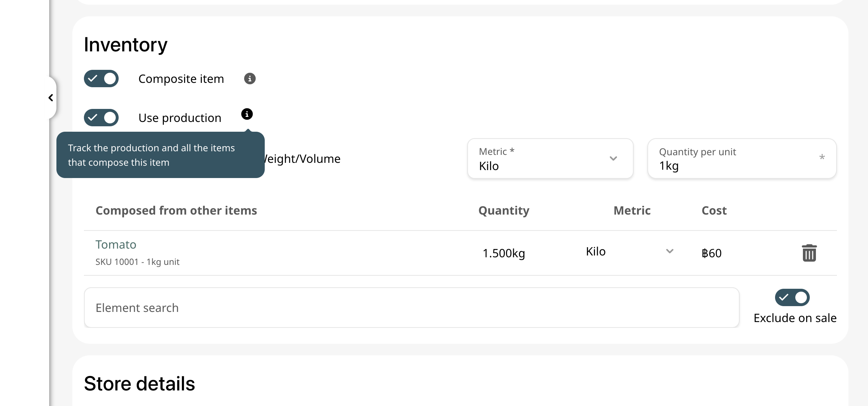868x406 pixels.
Task: Click the Quantity per unit field
Action: click(x=742, y=158)
